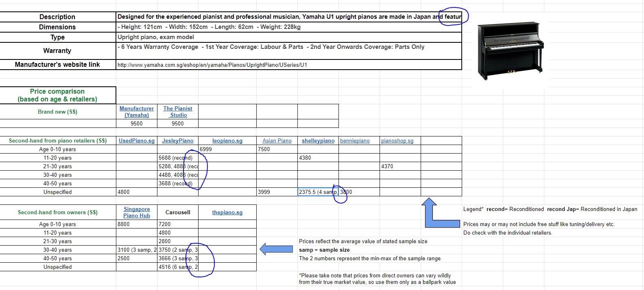644x290 pixels.
Task: Click the 'Upright piano, exam model' cell
Action: [x=289, y=37]
